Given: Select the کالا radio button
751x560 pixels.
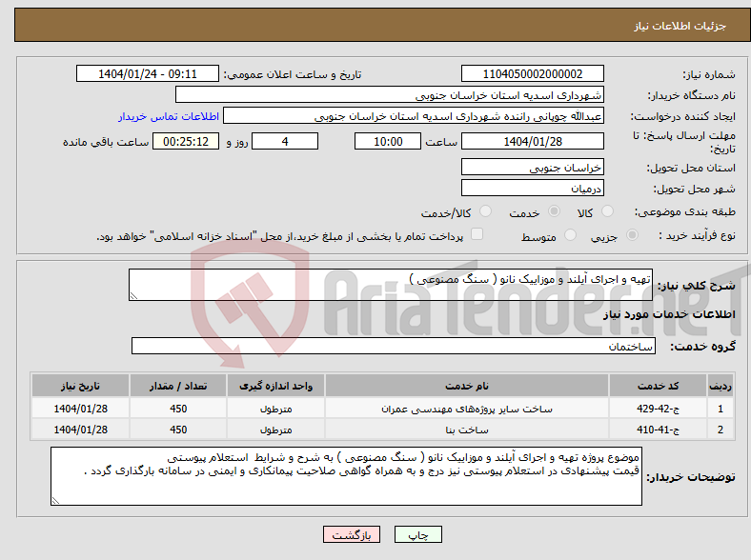Looking at the screenshot, I should click(607, 211).
